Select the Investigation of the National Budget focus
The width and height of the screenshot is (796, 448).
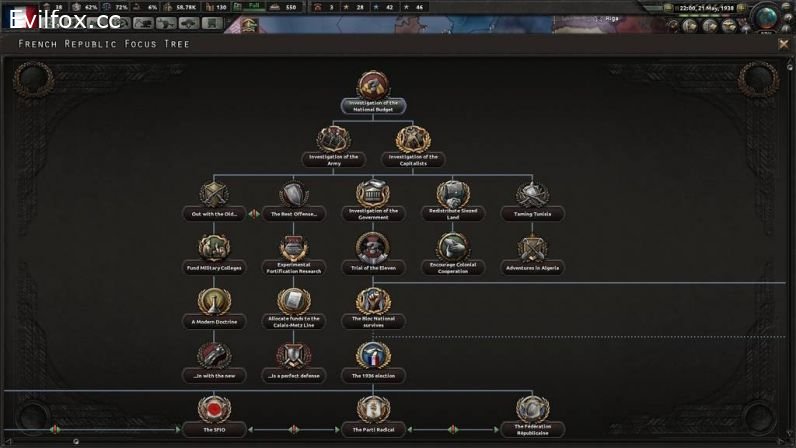[373, 88]
